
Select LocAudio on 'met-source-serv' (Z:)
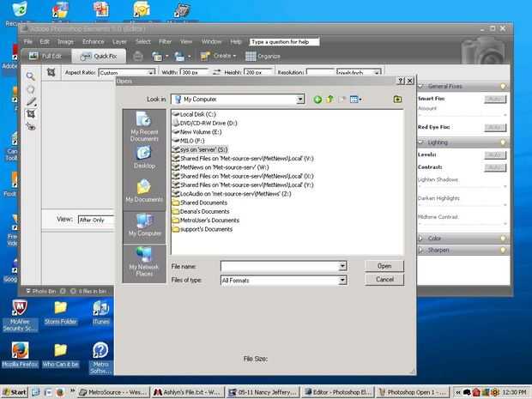232,194
